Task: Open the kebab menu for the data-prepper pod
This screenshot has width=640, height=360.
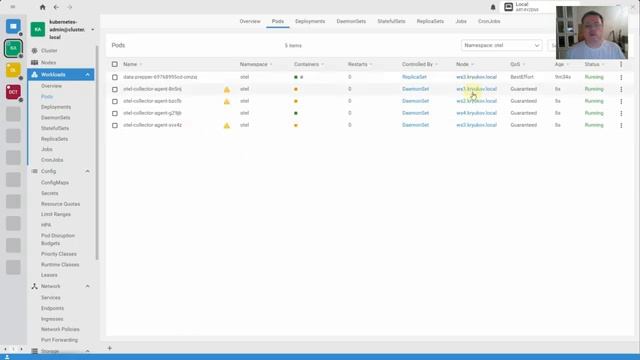Action: (621, 77)
